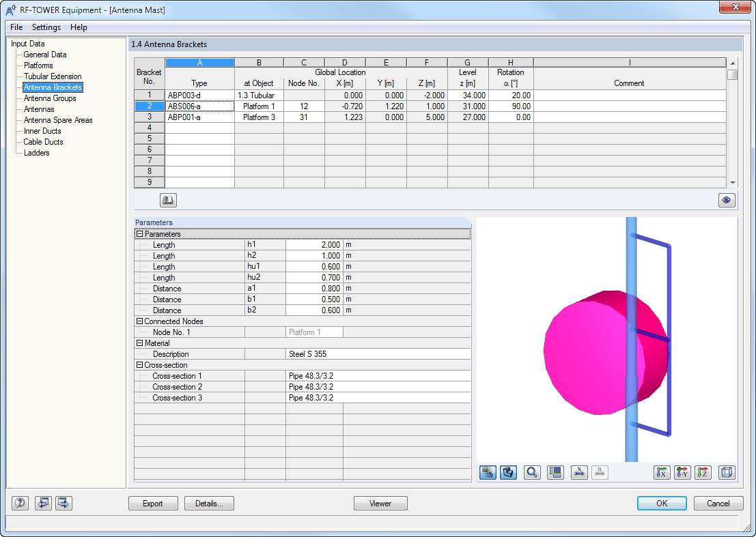Click the rotation value 90.00
Image resolution: width=756 pixels, height=537 pixels.
click(511, 106)
